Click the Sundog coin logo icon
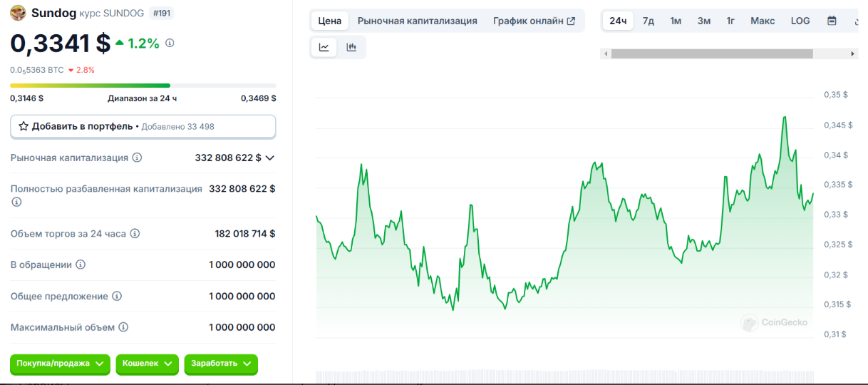The image size is (868, 385). point(18,13)
